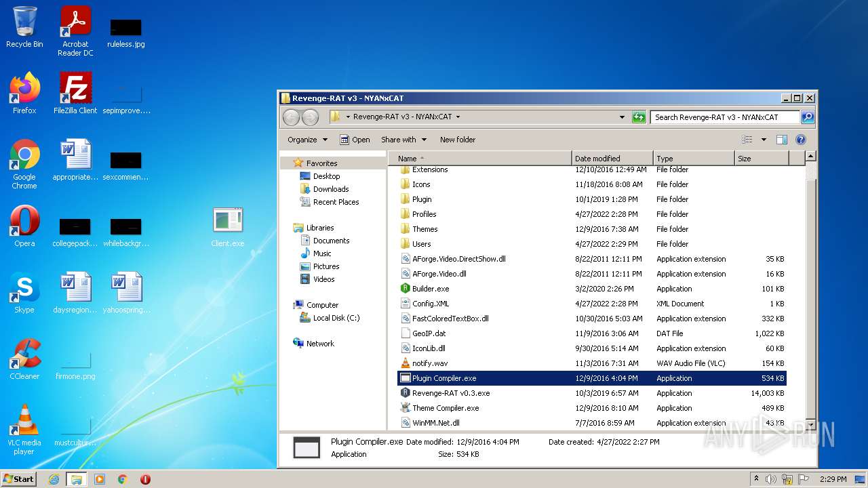Expand the address bar history dropdown

tap(622, 117)
